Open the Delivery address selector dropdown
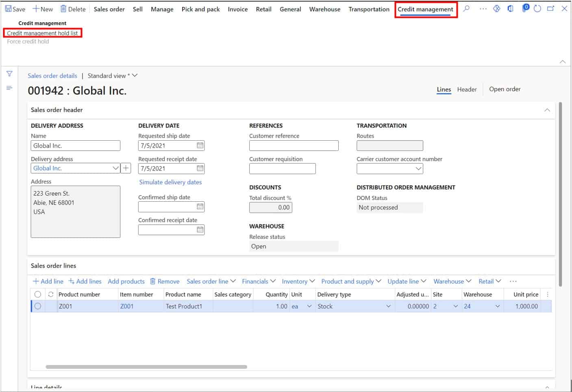Viewport: 572px width, 392px height. click(x=116, y=168)
